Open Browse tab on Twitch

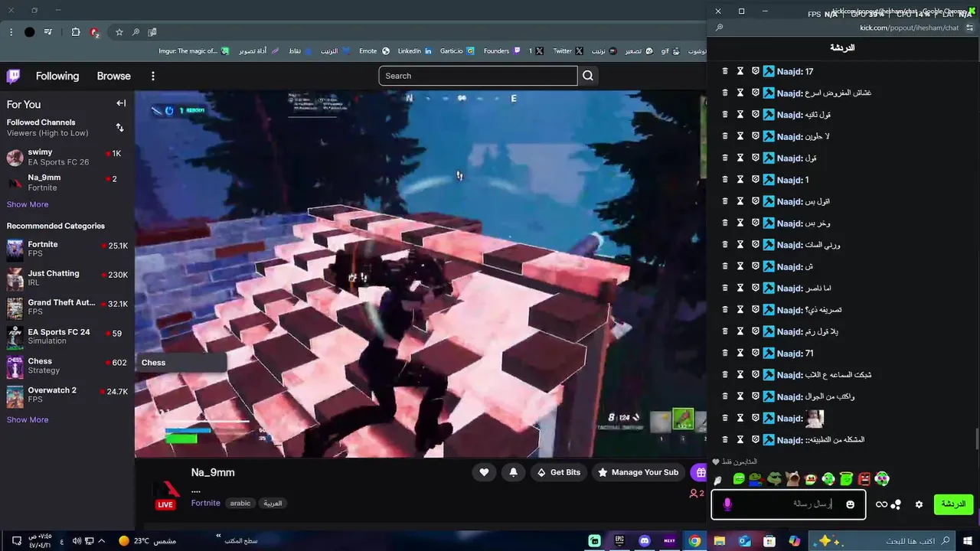tap(113, 76)
